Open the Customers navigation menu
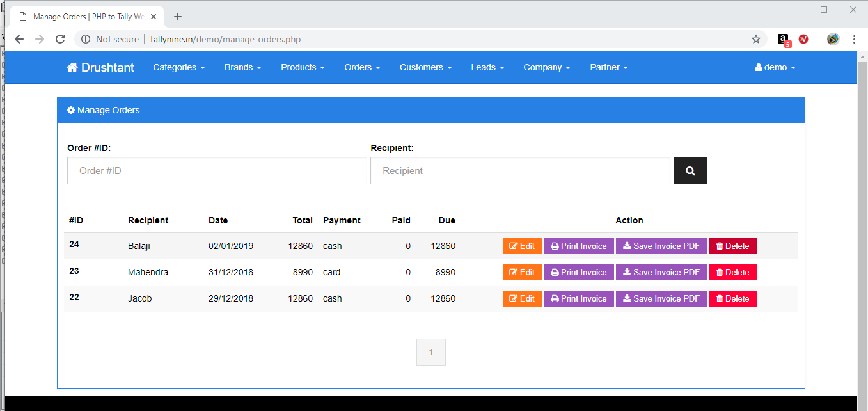The image size is (868, 411). (425, 67)
